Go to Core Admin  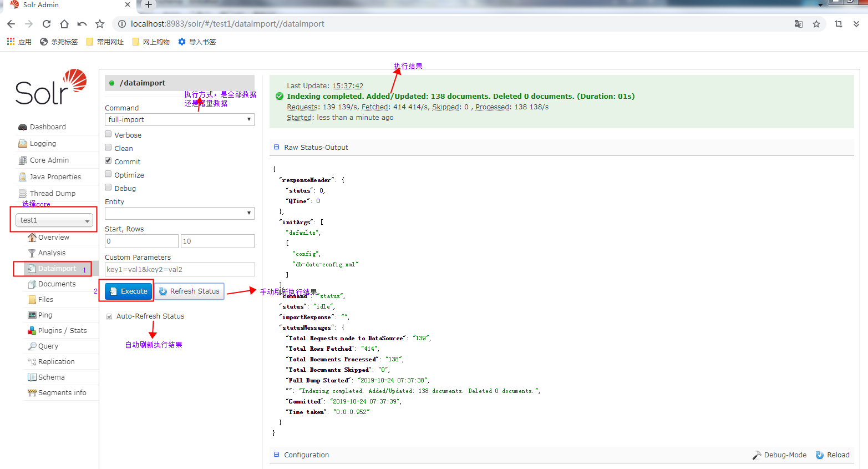coord(49,160)
